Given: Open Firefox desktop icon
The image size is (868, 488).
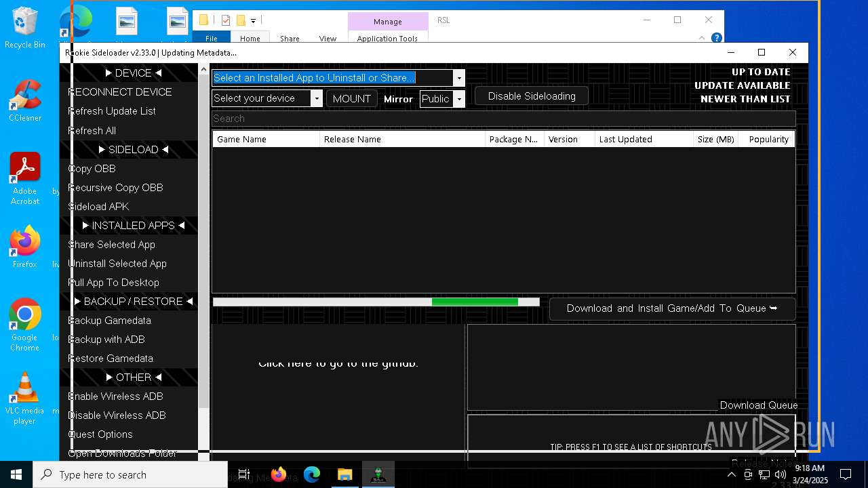Looking at the screenshot, I should (x=25, y=247).
